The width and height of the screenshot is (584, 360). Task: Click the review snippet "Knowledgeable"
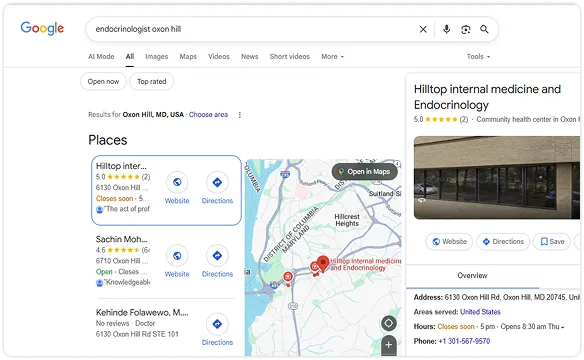127,283
